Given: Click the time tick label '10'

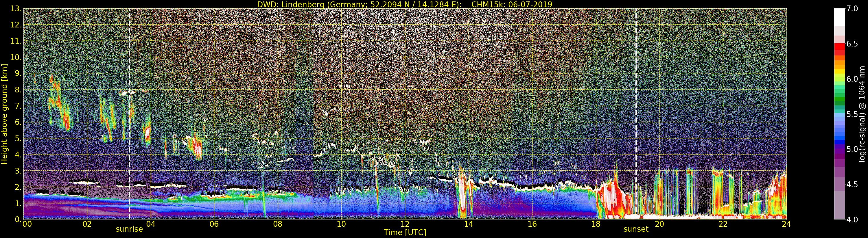Looking at the screenshot, I should coord(341,224).
